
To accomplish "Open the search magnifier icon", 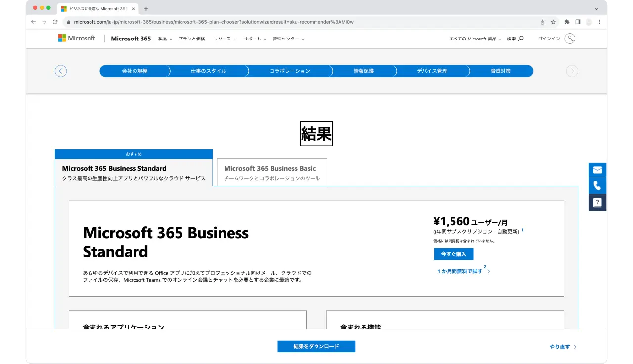I will (x=521, y=39).
